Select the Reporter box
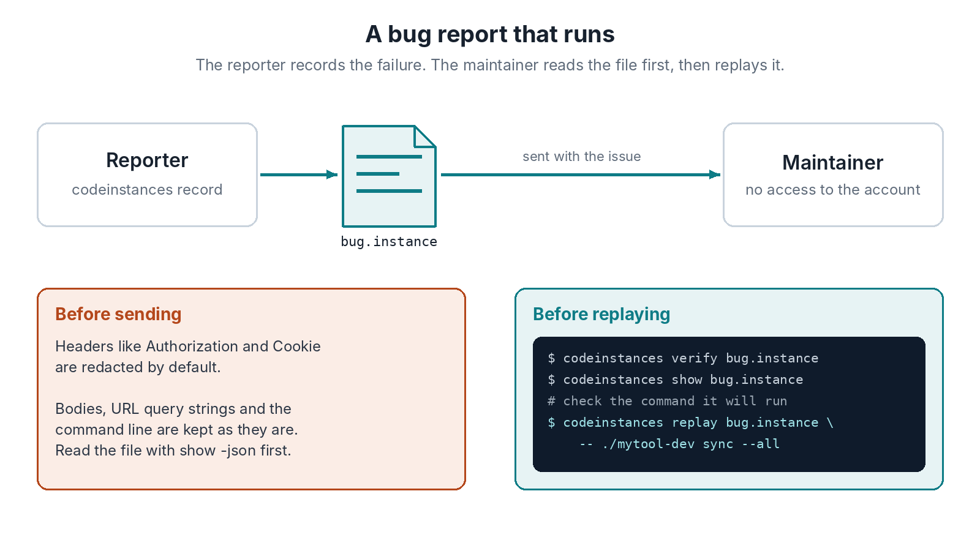The height and width of the screenshot is (551, 980). 147,174
